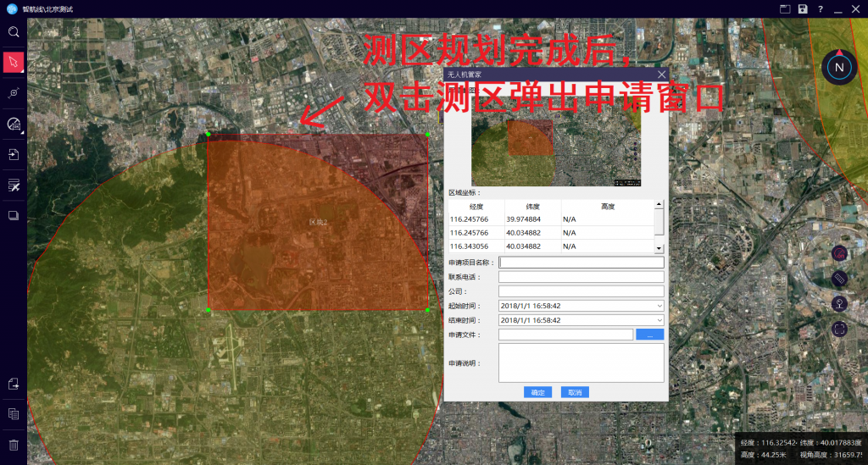This screenshot has height=465, width=868.
Task: Open the edit list pencil tool
Action: [14, 185]
